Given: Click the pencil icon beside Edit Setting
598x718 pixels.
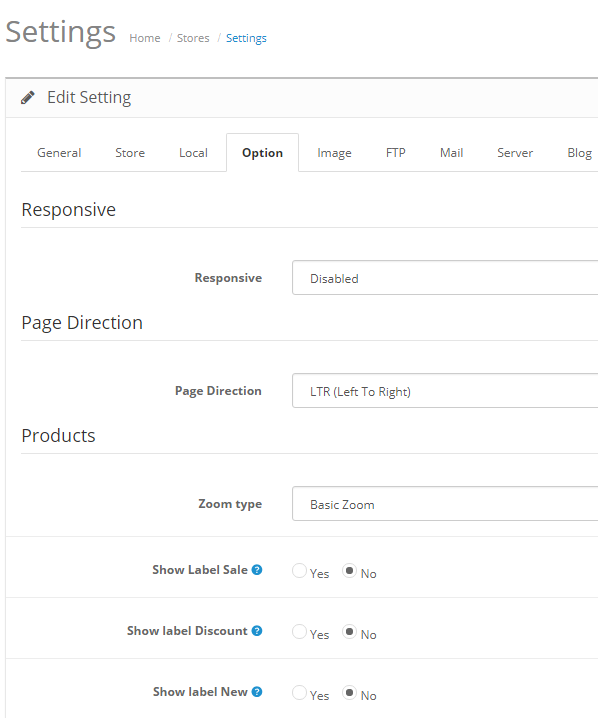Looking at the screenshot, I should click(x=27, y=98).
